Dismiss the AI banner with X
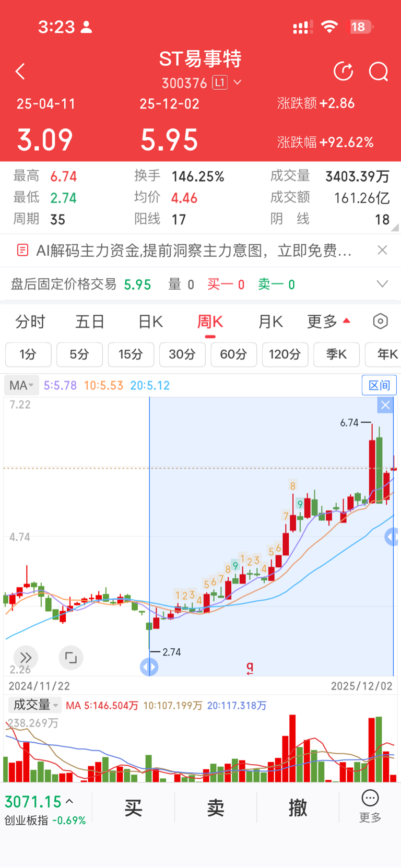This screenshot has width=401, height=868. 382,251
